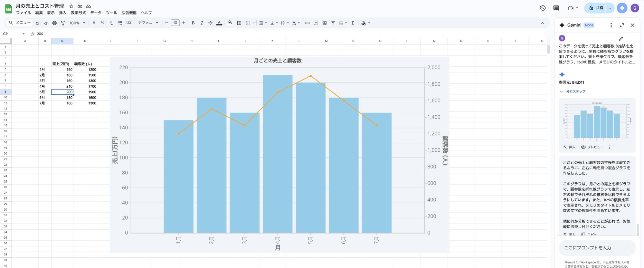
Task: Open the comments icon in header
Action: [556, 8]
